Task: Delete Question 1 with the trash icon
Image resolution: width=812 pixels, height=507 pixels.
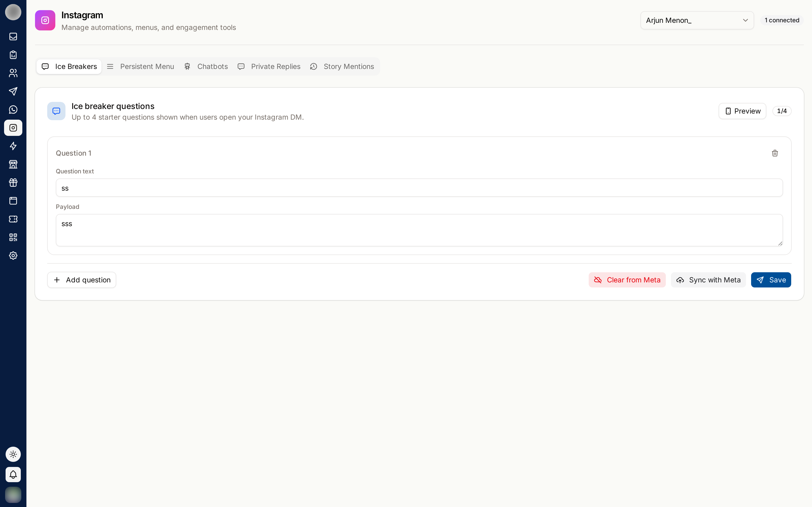Action: [x=775, y=153]
